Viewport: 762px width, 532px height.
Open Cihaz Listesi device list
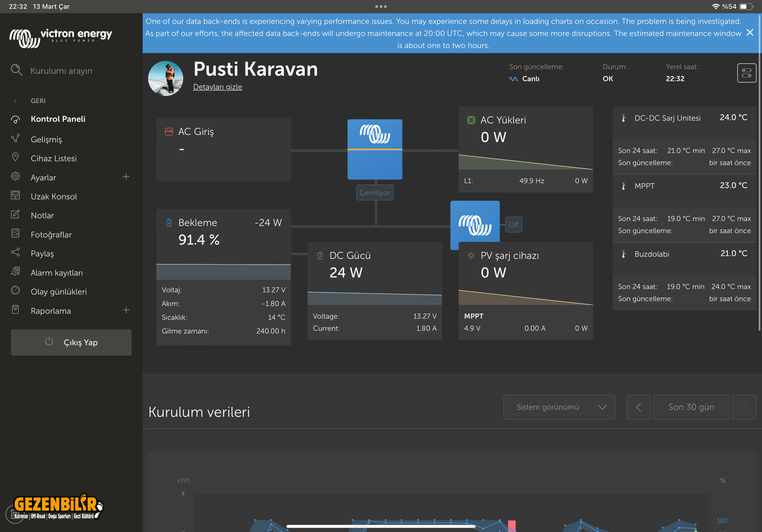point(54,158)
